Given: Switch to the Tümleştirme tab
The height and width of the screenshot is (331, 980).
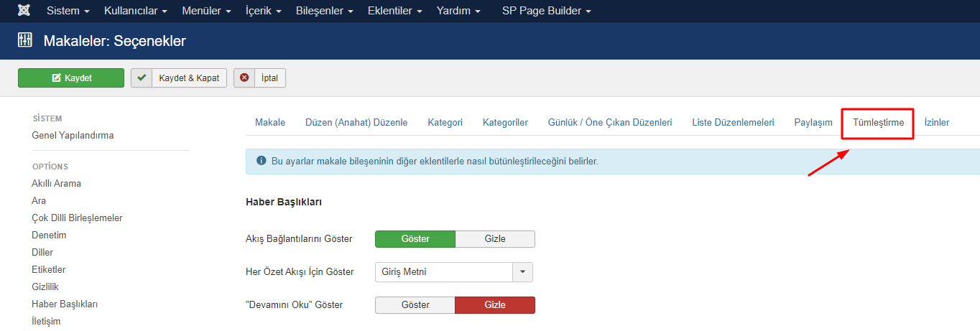Looking at the screenshot, I should pyautogui.click(x=877, y=123).
